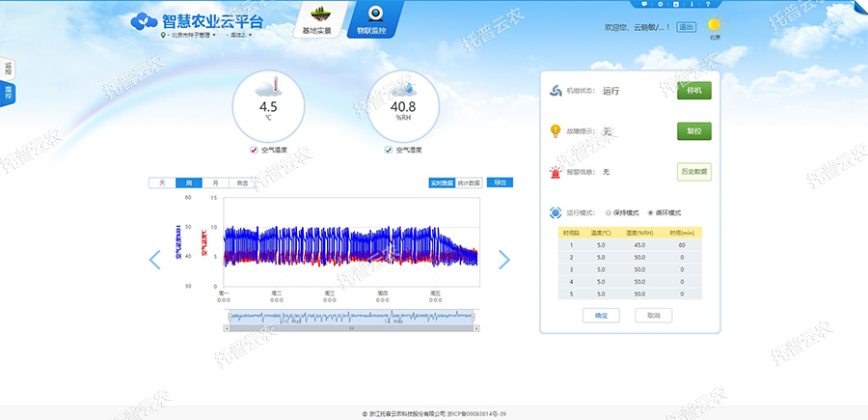Click the sun weather icon for 北京
Viewport: 868px width, 420px height.
pos(715,25)
